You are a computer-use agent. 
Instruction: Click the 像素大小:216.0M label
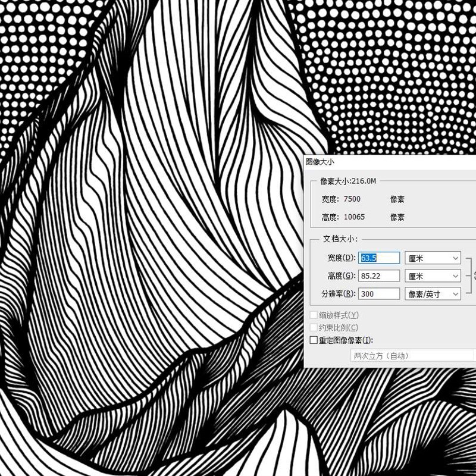click(348, 181)
